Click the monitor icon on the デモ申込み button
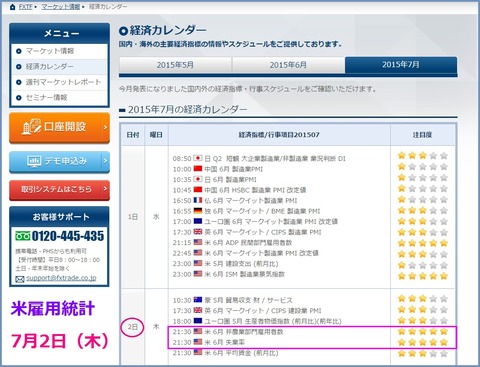The height and width of the screenshot is (367, 480). 34,162
